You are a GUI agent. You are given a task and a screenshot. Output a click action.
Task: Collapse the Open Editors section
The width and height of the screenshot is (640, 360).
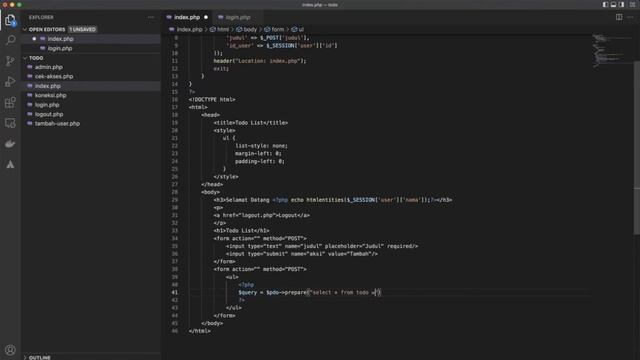(25, 29)
